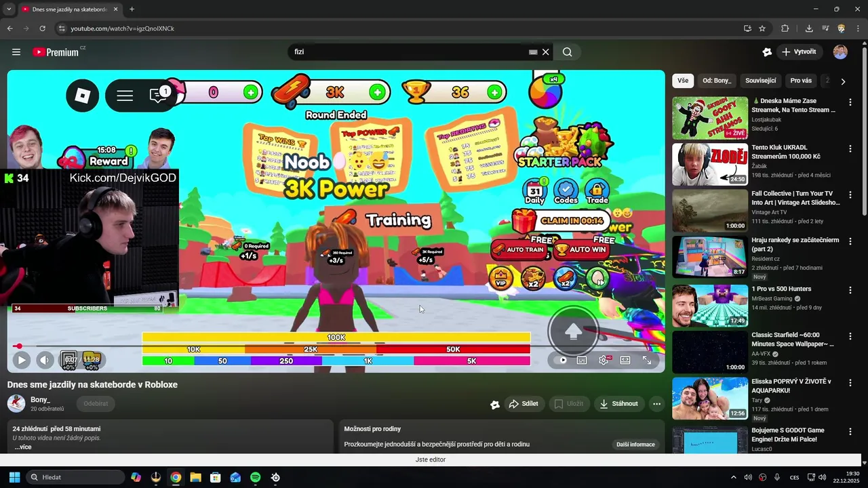Expand video description with ...více

click(23, 447)
